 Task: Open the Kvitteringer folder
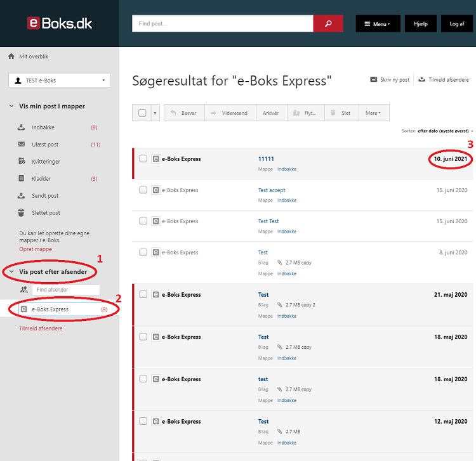[x=46, y=161]
